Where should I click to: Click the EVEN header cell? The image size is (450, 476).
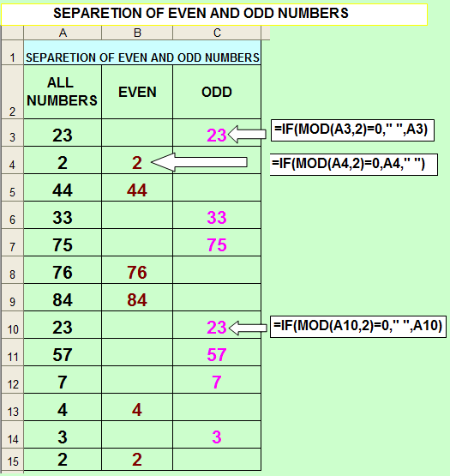pos(137,92)
